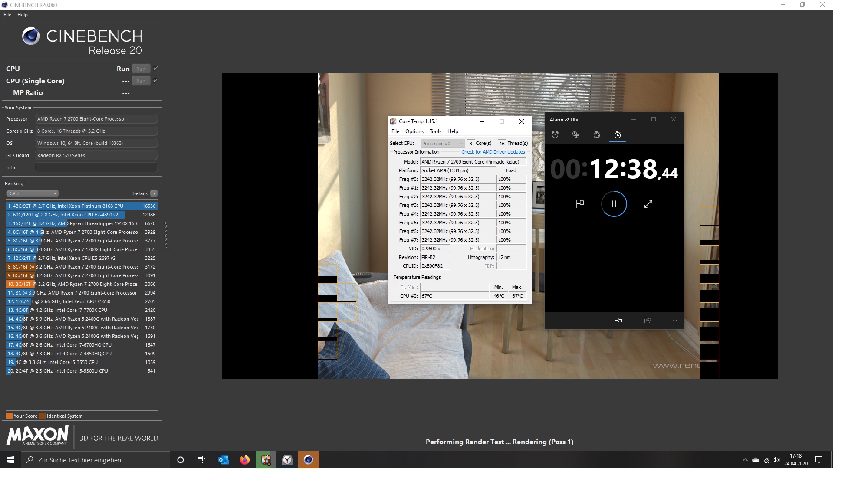This screenshot has height=488, width=868.
Task: Expand ranking Details with the arrow button
Action: coord(154,193)
